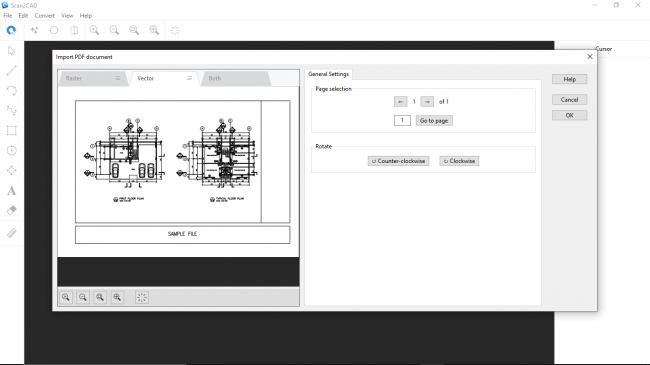Select the diamond polygon tool in the left sidebar

12,170
